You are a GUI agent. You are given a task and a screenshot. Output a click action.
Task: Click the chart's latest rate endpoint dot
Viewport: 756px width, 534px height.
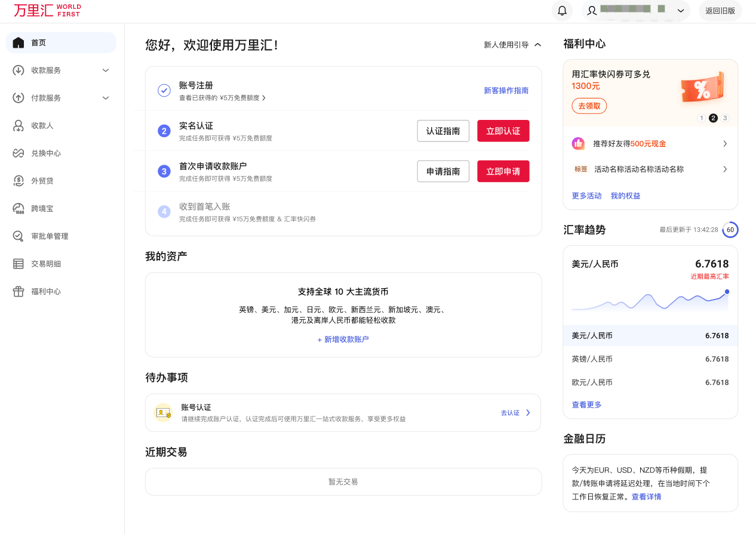pyautogui.click(x=727, y=292)
